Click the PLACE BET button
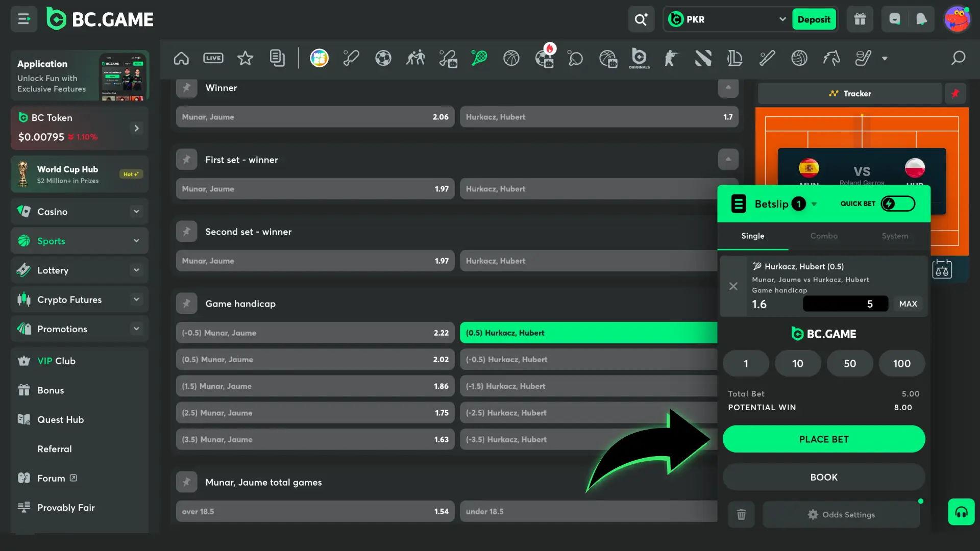The width and height of the screenshot is (980, 551). point(824,439)
